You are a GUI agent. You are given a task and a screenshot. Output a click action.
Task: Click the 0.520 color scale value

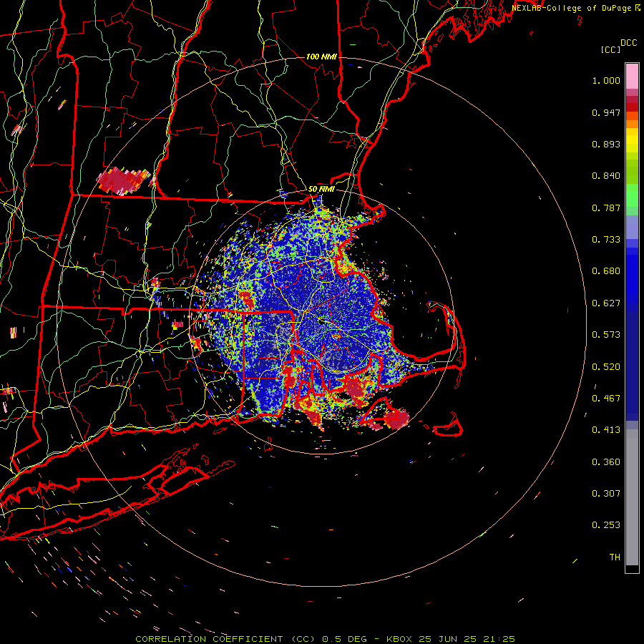pos(606,367)
